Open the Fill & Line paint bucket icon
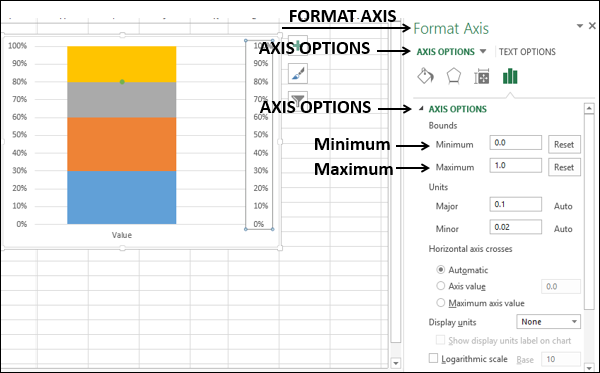Image resolution: width=600 pixels, height=373 pixels. pyautogui.click(x=425, y=76)
